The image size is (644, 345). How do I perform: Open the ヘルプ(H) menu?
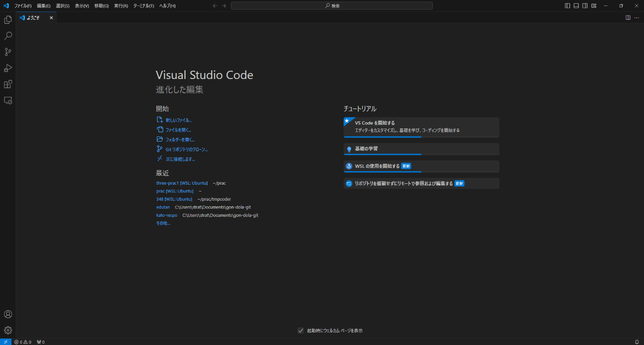[167, 6]
